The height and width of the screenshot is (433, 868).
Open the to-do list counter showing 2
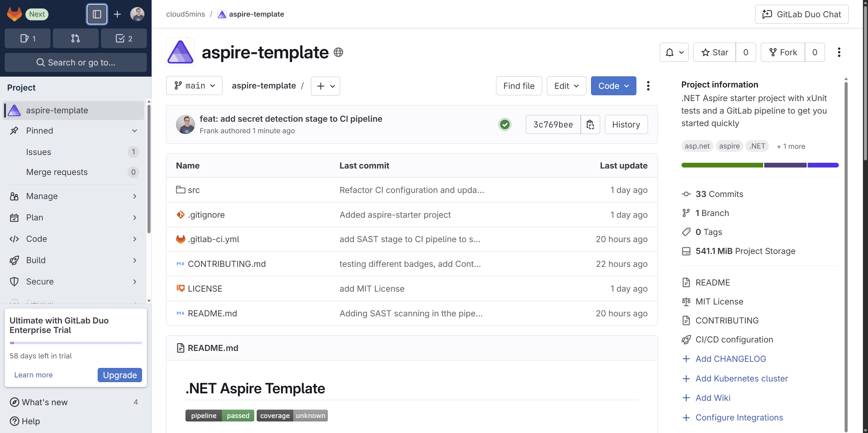point(124,38)
